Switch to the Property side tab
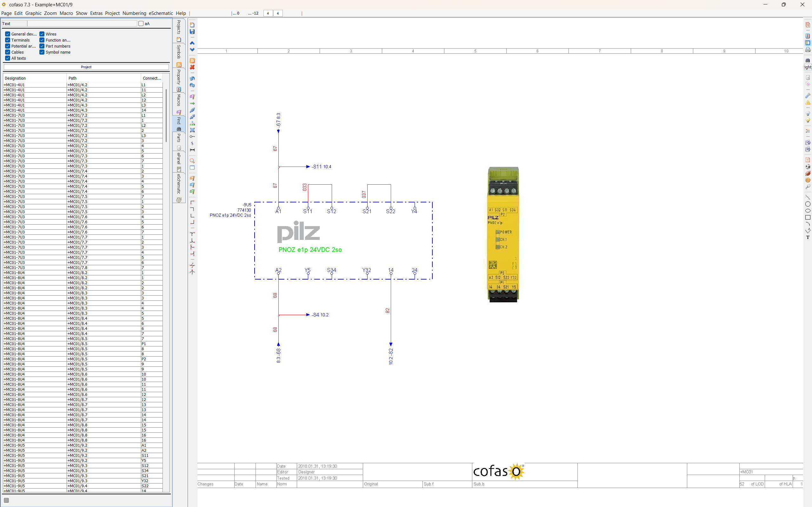This screenshot has height=507, width=812. [x=179, y=81]
